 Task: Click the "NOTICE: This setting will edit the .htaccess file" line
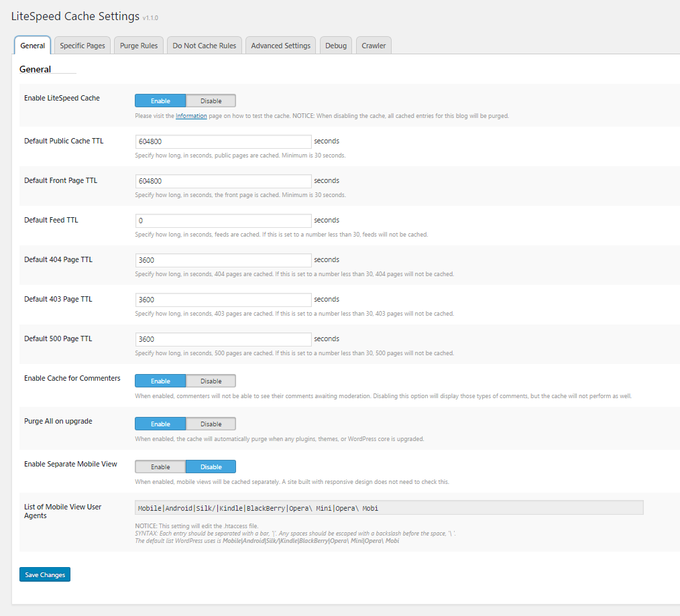point(196,526)
